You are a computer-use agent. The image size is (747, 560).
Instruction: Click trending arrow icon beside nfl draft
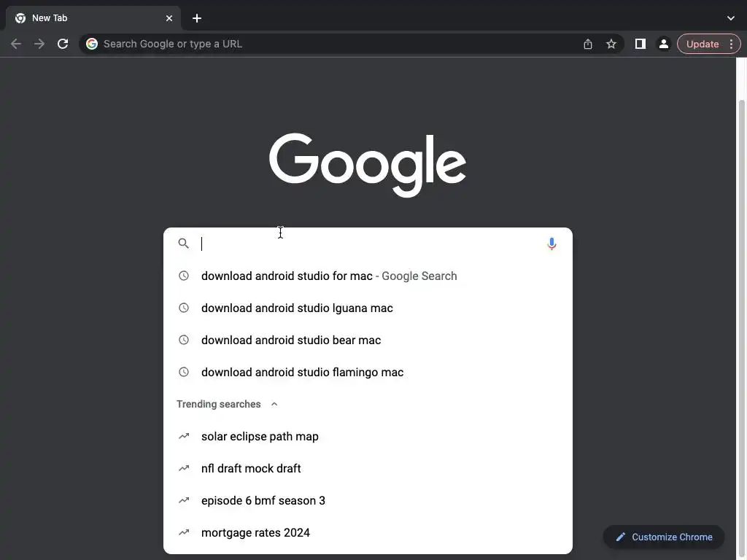pyautogui.click(x=183, y=469)
